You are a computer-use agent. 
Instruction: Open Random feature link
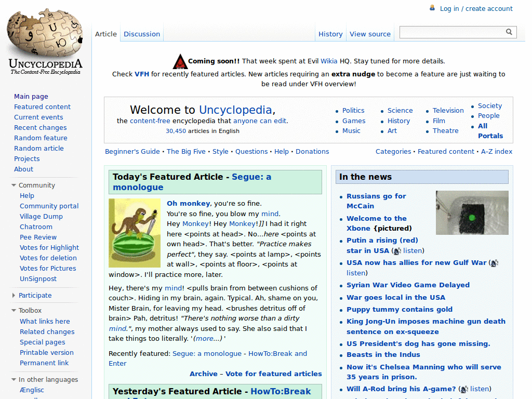pos(41,138)
